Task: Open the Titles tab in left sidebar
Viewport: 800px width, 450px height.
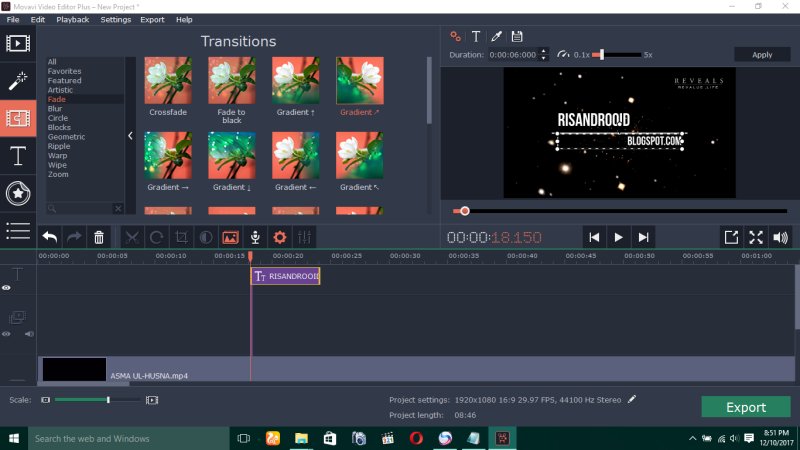Action: point(17,156)
